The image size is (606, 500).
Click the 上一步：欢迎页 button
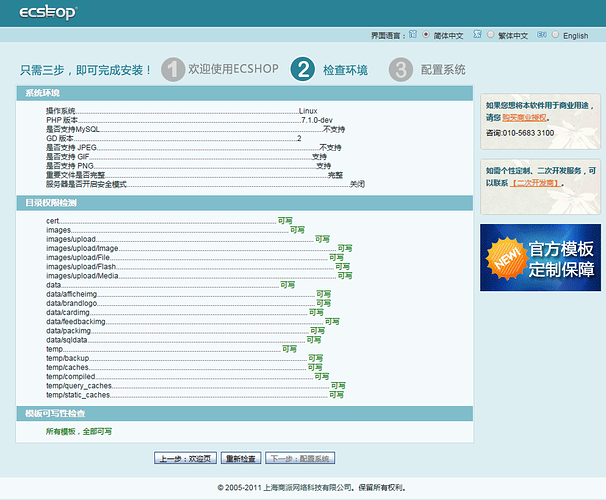click(186, 458)
